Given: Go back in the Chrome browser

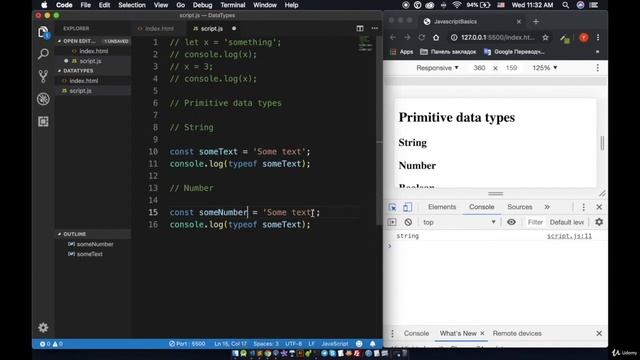Looking at the screenshot, I should (x=393, y=37).
